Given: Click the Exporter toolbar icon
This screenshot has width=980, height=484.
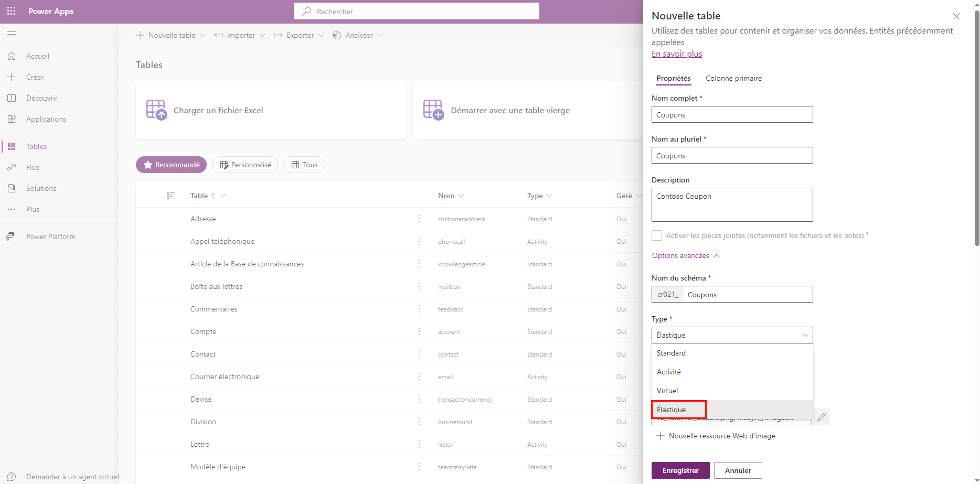Looking at the screenshot, I should [279, 35].
